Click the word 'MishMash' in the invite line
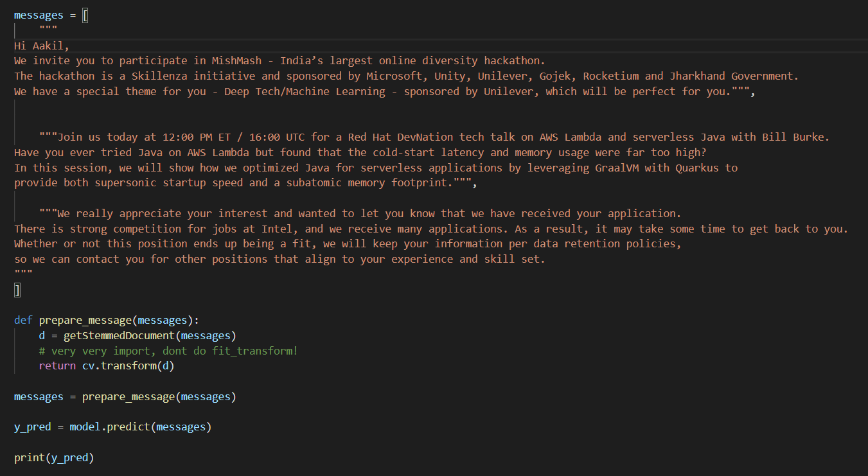This screenshot has width=868, height=476. point(237,61)
